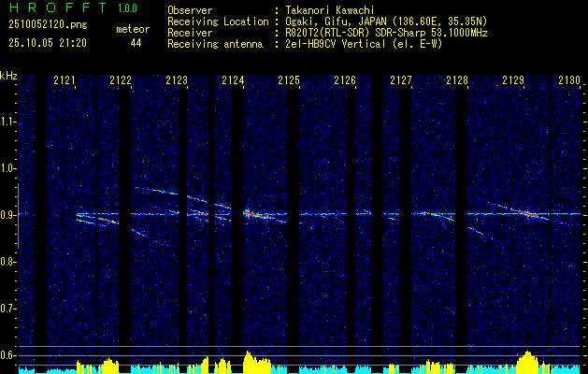This screenshot has height=374, width=588.
Task: Select the timestamp 25.10.05 21:20
Action: click(x=48, y=43)
